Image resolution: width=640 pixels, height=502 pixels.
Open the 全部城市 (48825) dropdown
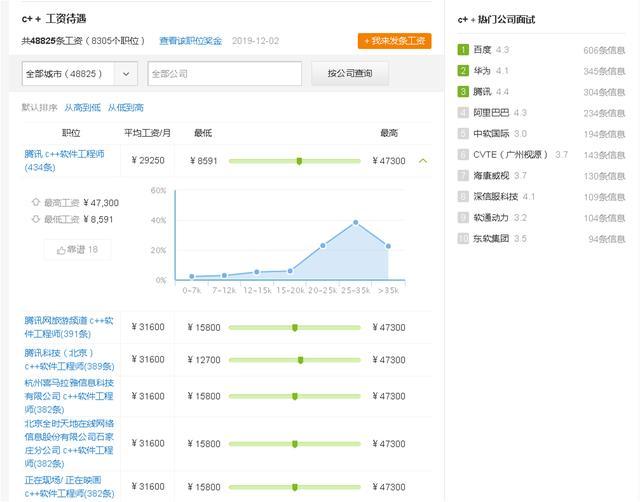[80, 74]
